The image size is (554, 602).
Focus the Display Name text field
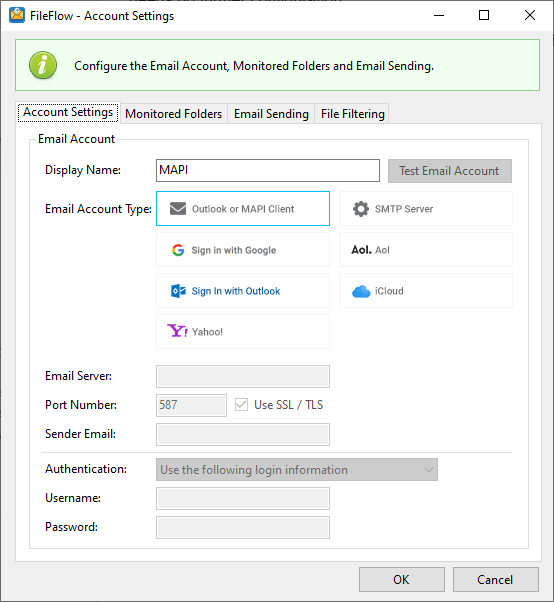[268, 170]
